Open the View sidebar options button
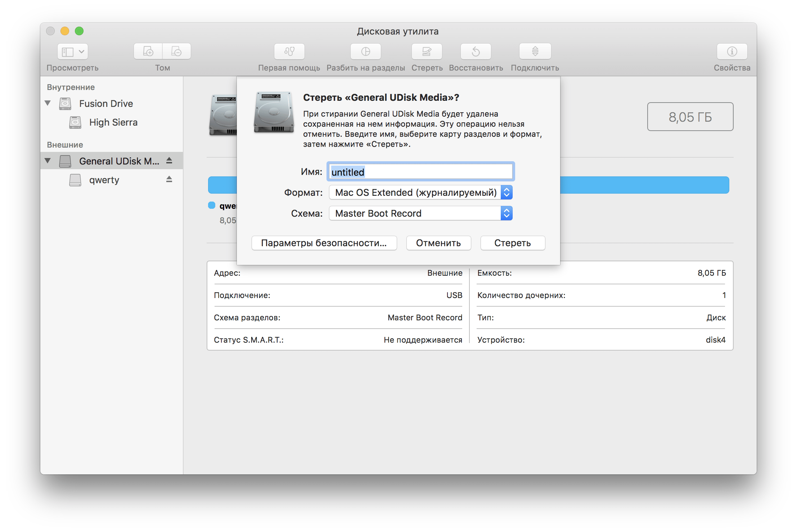Screen dimensions: 797x532 (72, 51)
